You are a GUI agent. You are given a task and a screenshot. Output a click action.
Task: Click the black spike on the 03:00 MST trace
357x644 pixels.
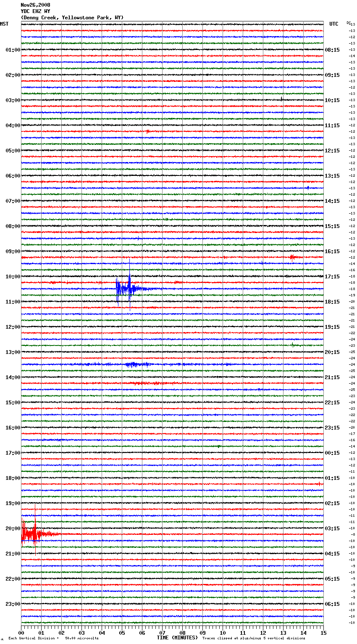[x=281, y=99]
